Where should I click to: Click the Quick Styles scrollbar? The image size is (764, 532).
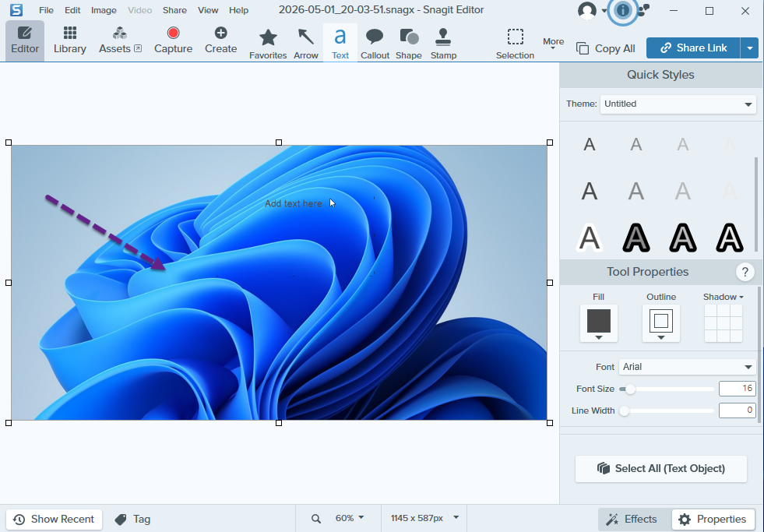click(756, 203)
